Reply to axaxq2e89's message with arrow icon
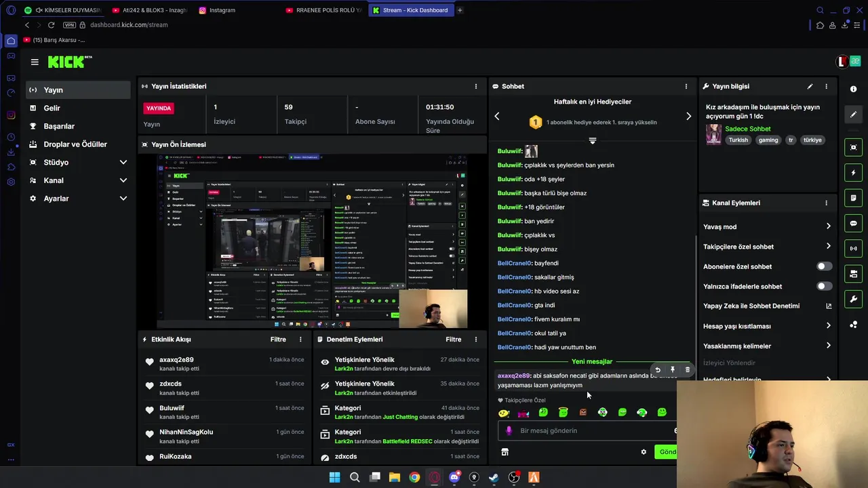The height and width of the screenshot is (488, 868). pyautogui.click(x=657, y=370)
